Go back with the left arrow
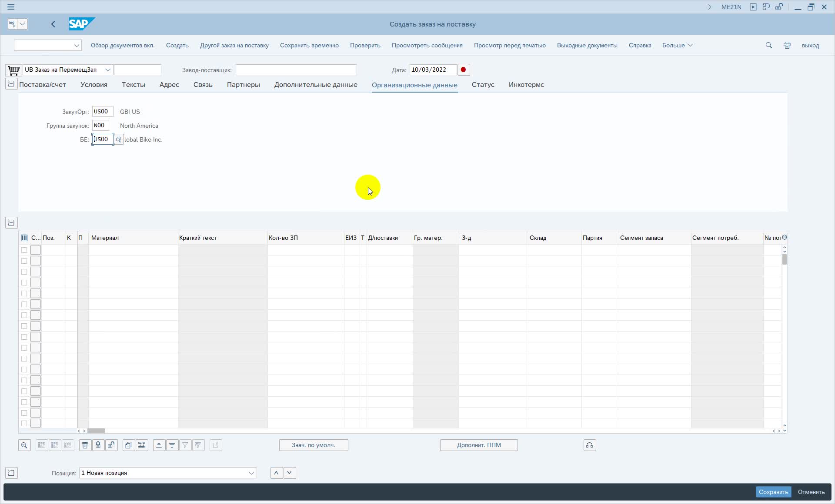The image size is (835, 504). pyautogui.click(x=53, y=24)
